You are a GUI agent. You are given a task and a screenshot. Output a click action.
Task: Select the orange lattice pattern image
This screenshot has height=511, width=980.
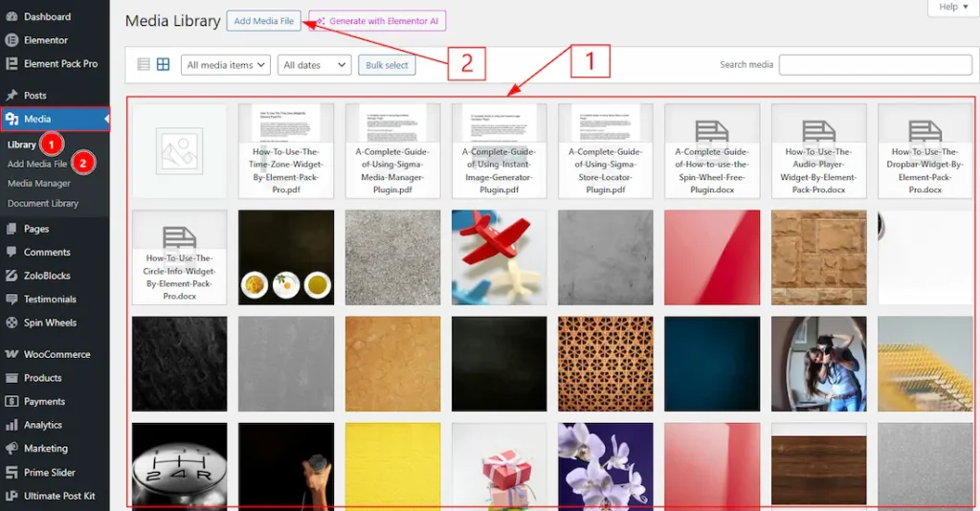pos(606,364)
